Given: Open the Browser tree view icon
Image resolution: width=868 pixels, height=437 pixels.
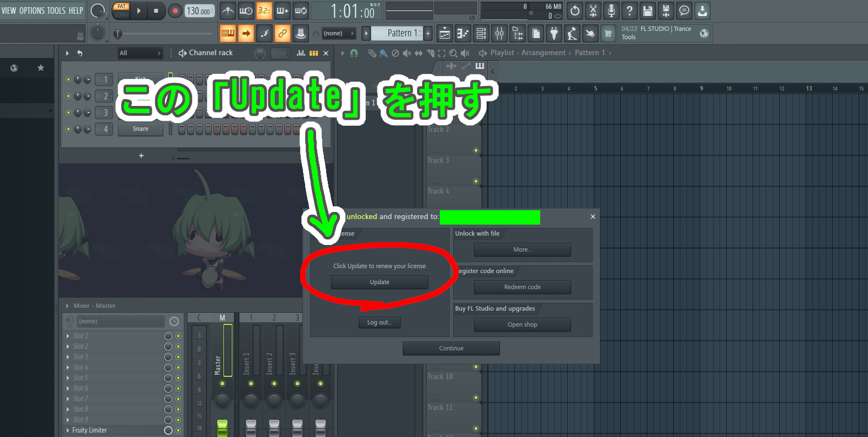Looking at the screenshot, I should tap(518, 34).
